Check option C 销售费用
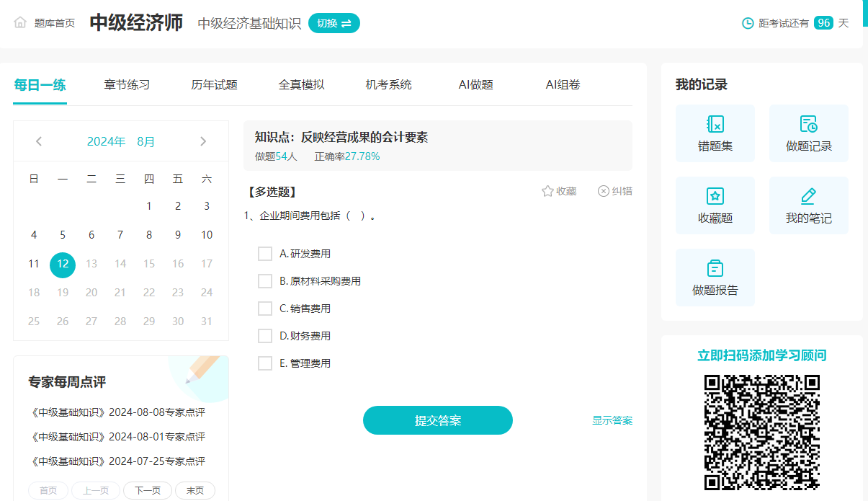Image resolution: width=868 pixels, height=501 pixels. coord(265,309)
